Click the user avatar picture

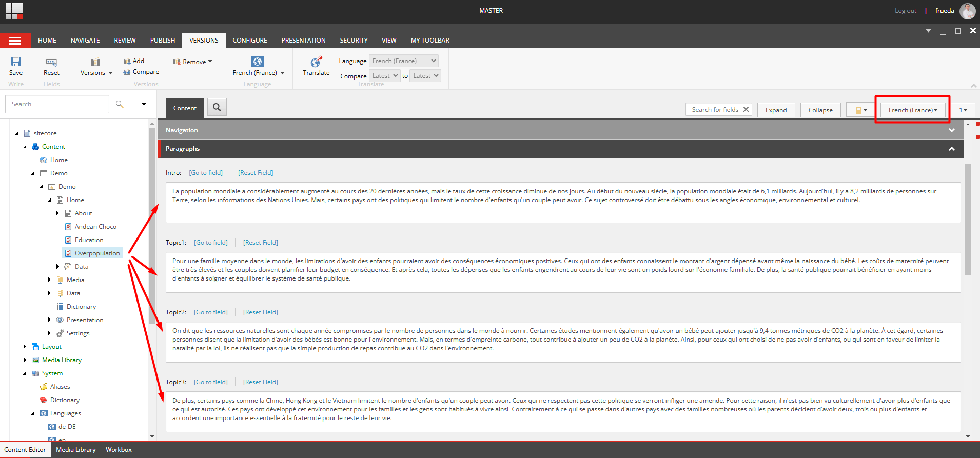(x=968, y=11)
